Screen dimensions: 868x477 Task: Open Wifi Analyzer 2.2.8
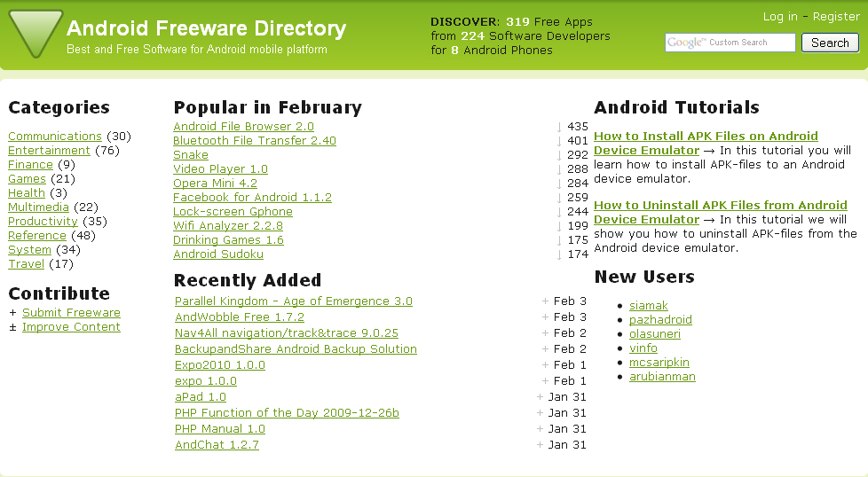(228, 225)
